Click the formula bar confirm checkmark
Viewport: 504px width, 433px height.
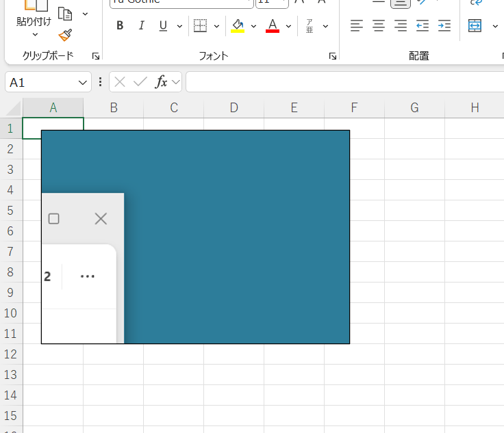click(x=140, y=82)
